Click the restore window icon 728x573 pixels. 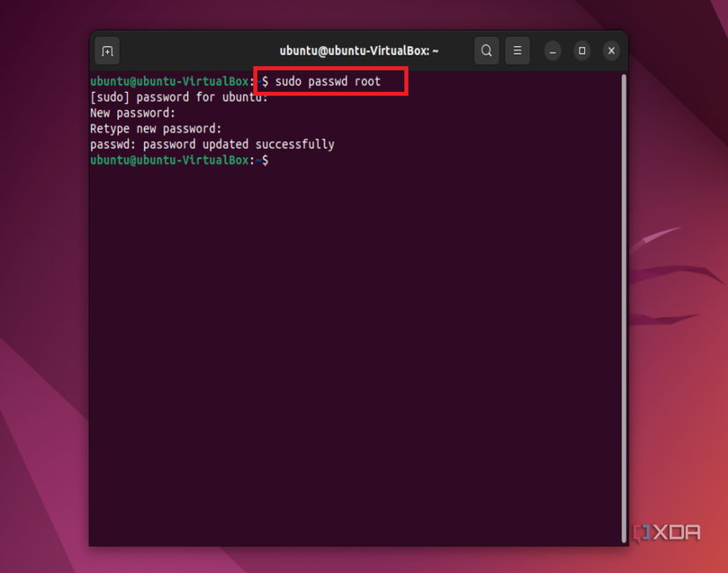pos(582,50)
